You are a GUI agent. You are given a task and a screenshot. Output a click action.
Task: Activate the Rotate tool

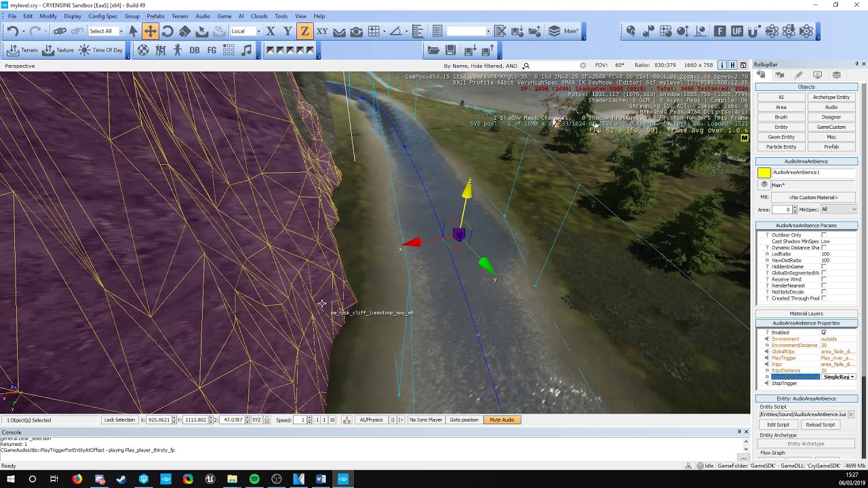pos(167,30)
